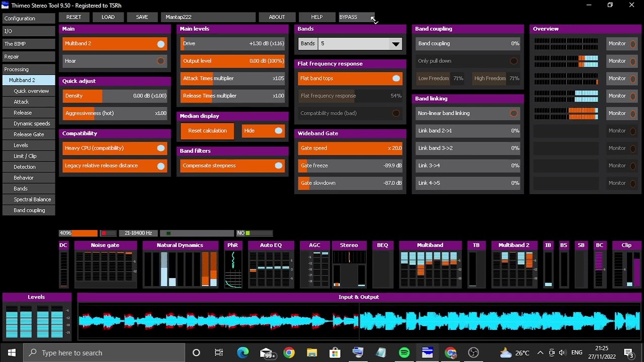Expand the Processing section in sidebar
Viewport: 644px width, 362px height.
29,69
